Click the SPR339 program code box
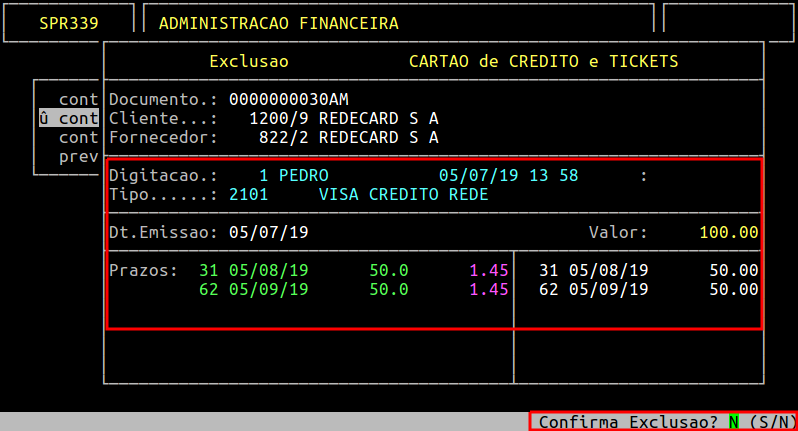 pos(69,23)
